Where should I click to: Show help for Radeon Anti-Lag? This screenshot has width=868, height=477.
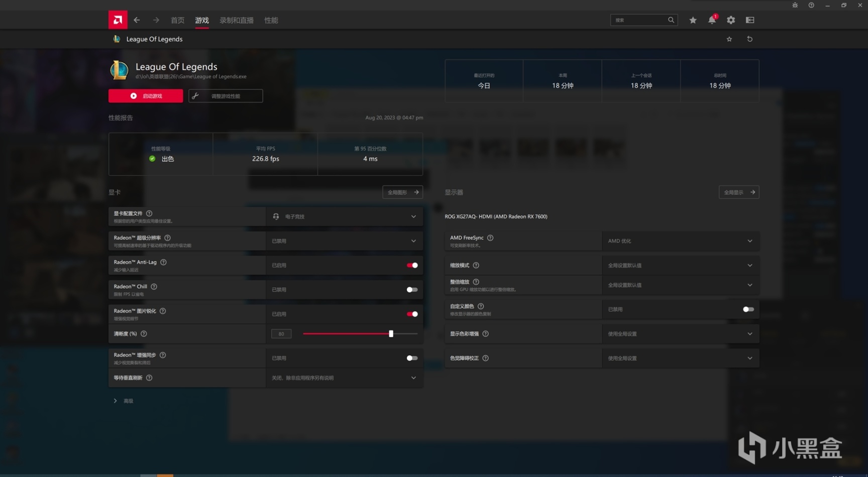(163, 262)
